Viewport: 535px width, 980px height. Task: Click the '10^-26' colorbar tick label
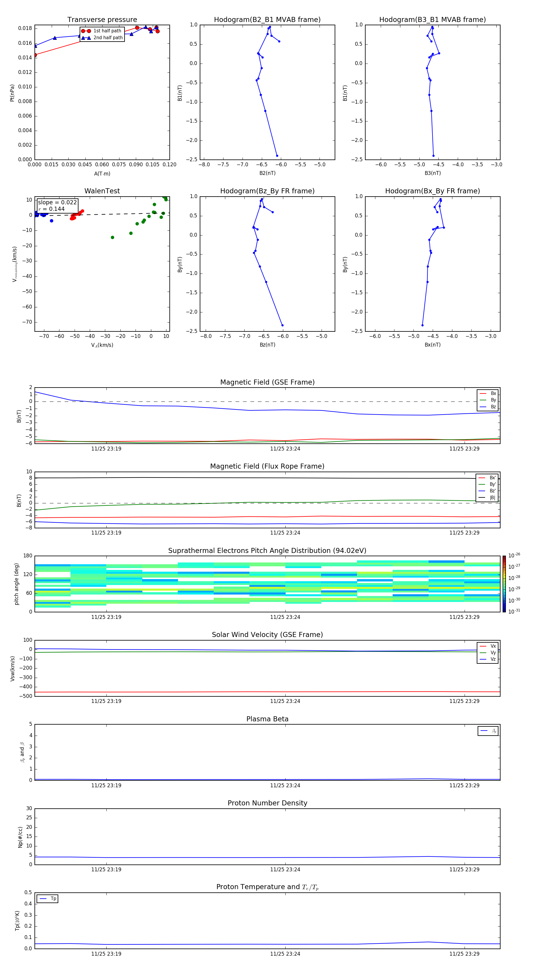click(x=514, y=555)
